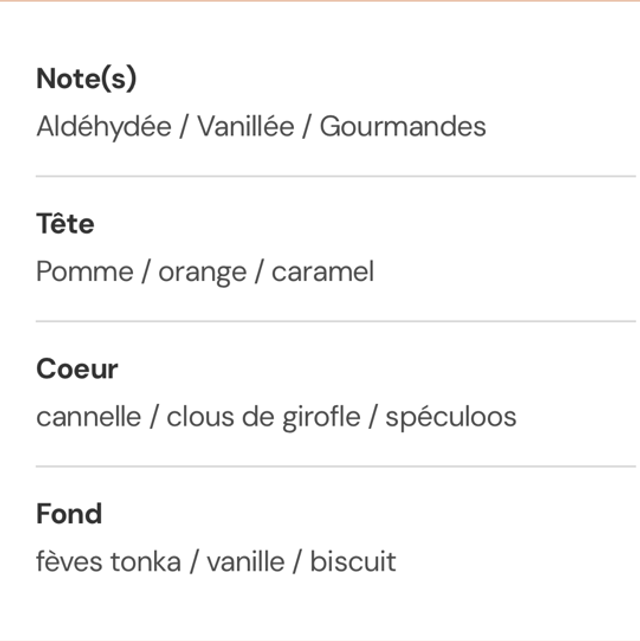The width and height of the screenshot is (640, 641).
Task: Click the vanille base note
Action: click(x=246, y=562)
